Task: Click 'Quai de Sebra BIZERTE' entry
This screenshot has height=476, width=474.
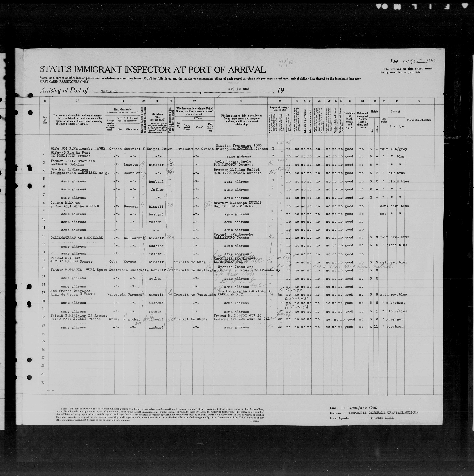Action: pos(72,294)
